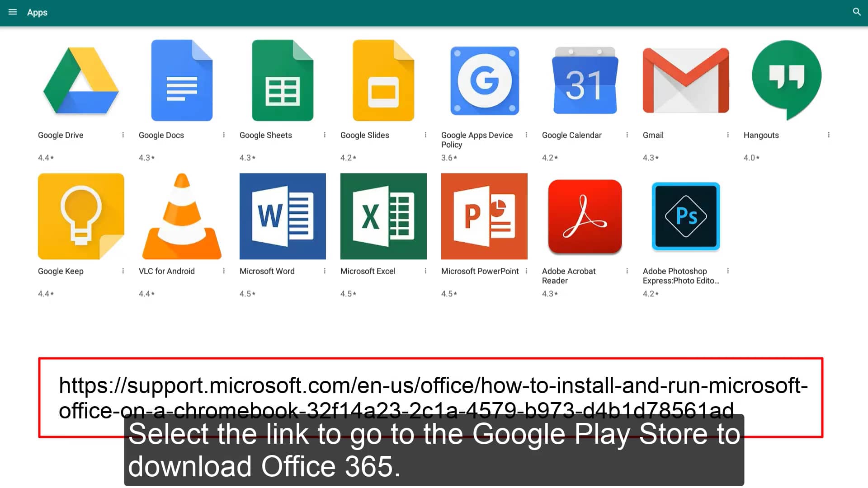Open the Google Drive app icon
868x488 pixels.
point(81,81)
